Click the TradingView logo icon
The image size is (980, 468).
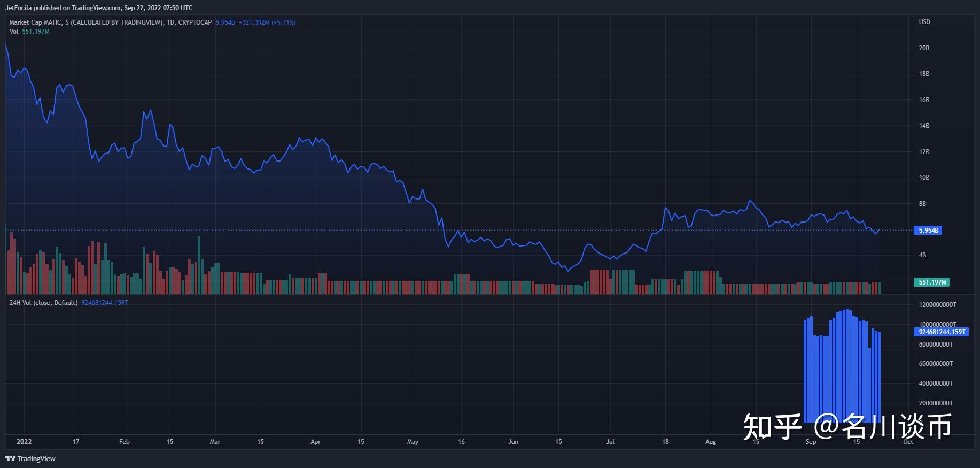[10, 458]
